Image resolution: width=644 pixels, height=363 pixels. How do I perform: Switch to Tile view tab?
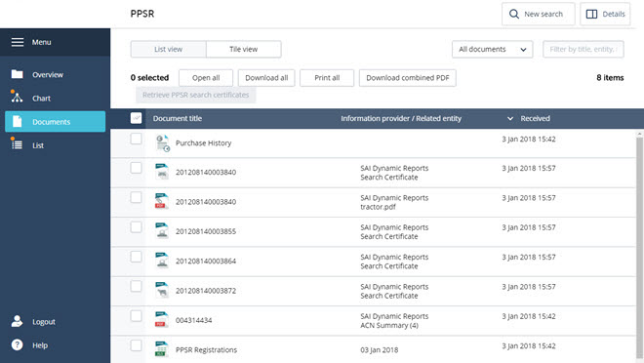[244, 49]
